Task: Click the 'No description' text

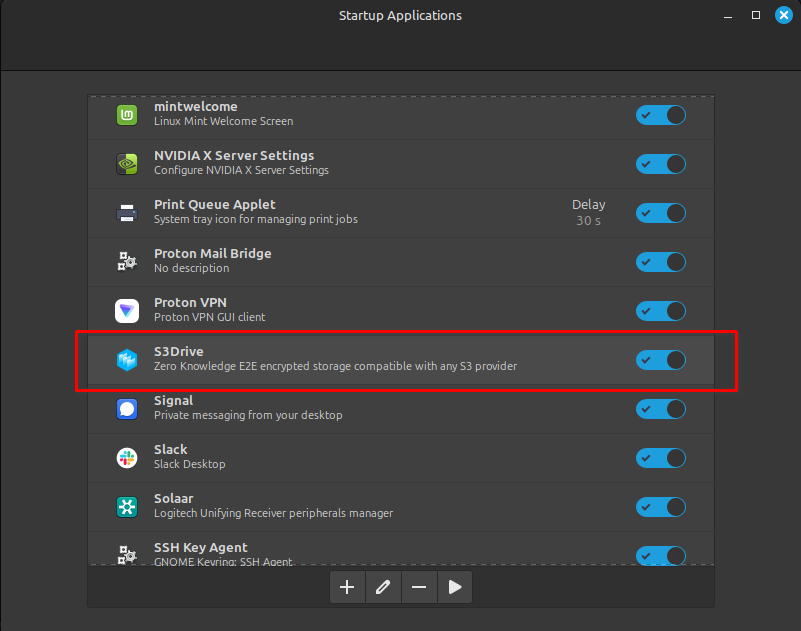Action: (x=192, y=268)
